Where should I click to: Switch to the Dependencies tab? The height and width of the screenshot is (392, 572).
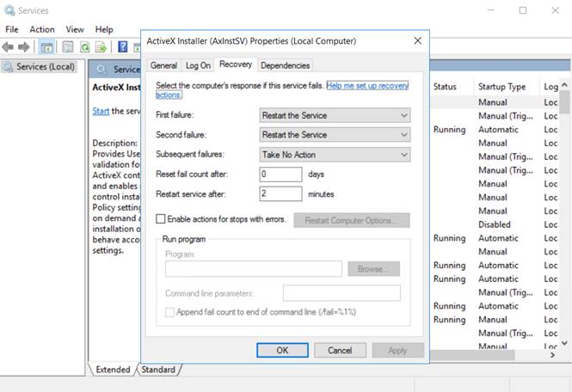(x=286, y=65)
